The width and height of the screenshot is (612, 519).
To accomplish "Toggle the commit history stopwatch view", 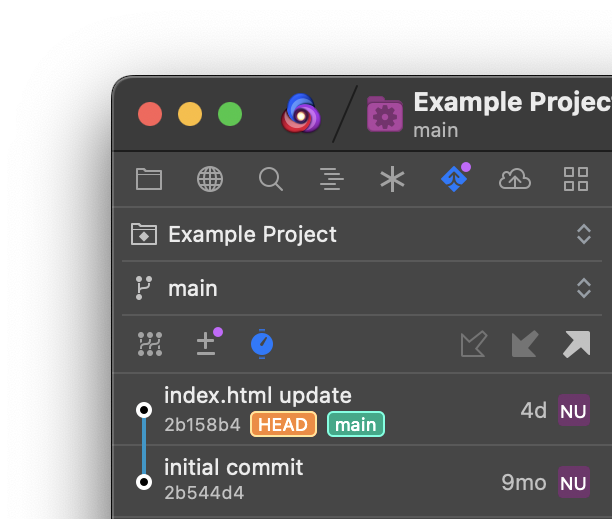I will [x=262, y=344].
